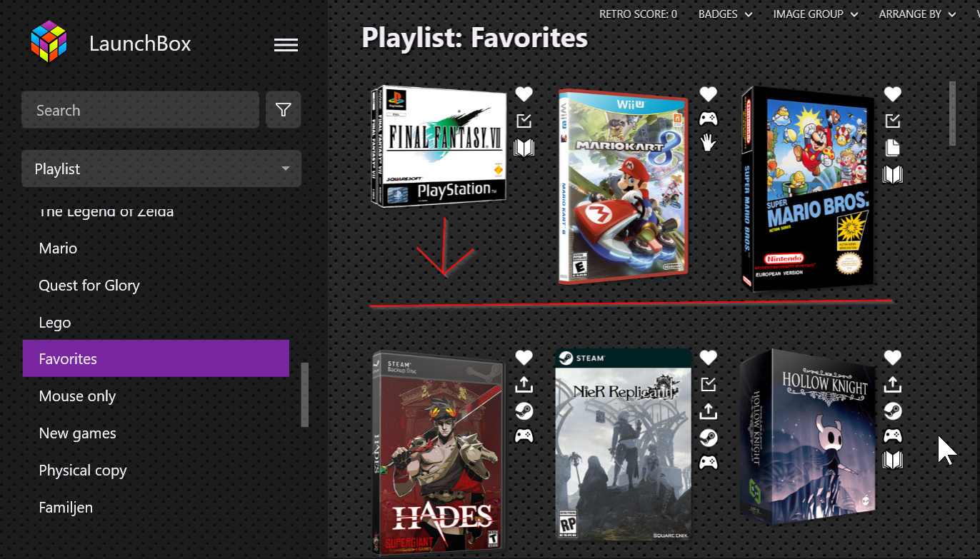Click the checkmark badge on Super Mario Bros.
Image resolution: width=980 pixels, height=559 pixels.
(x=893, y=121)
